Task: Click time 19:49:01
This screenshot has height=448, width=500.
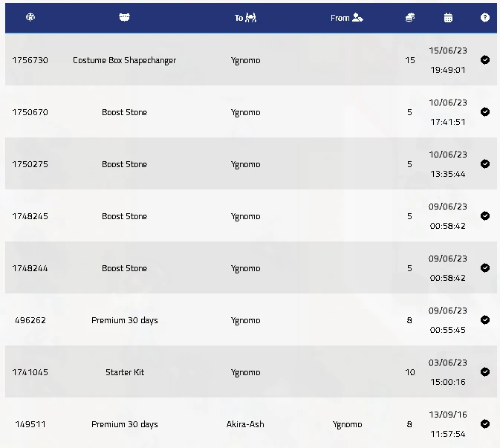Action: 448,70
